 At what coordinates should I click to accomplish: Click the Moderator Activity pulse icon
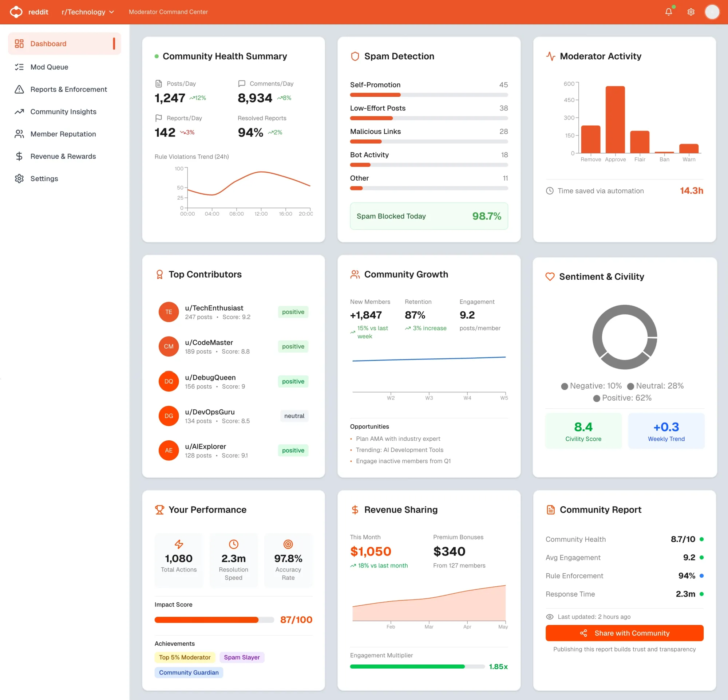point(551,56)
